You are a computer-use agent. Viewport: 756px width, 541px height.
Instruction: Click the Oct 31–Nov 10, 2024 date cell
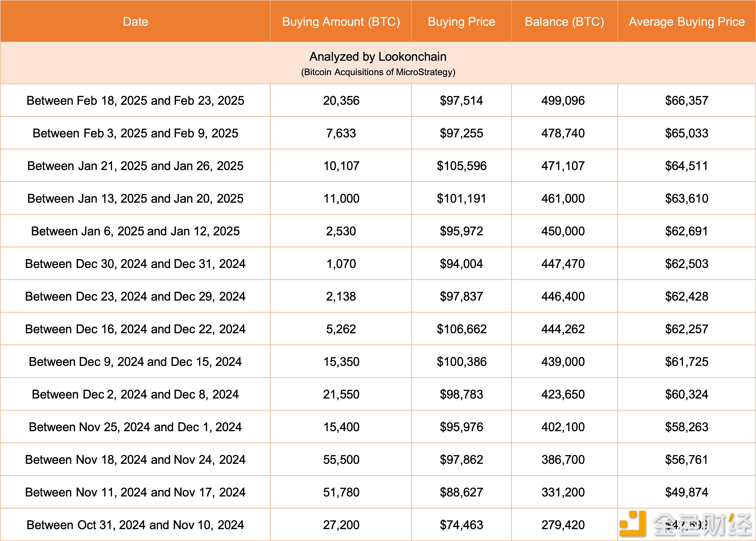135,525
